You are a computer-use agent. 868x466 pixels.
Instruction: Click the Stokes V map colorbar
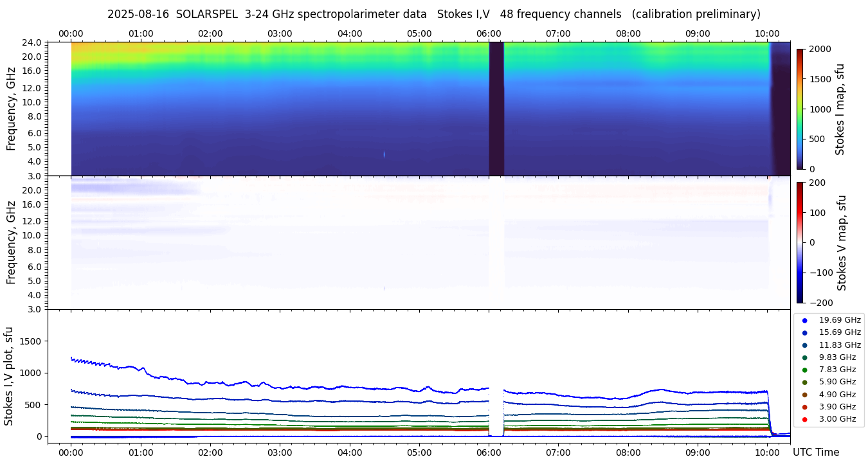click(x=800, y=242)
